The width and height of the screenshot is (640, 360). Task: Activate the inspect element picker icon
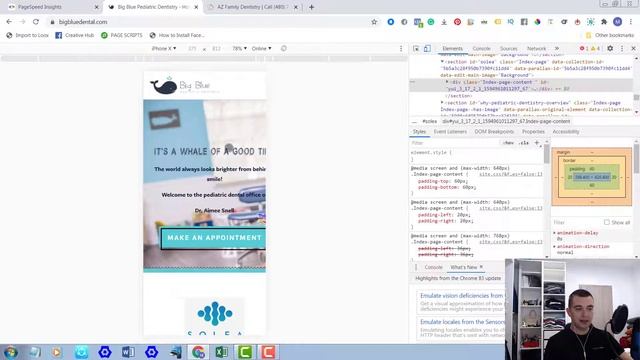click(x=416, y=48)
